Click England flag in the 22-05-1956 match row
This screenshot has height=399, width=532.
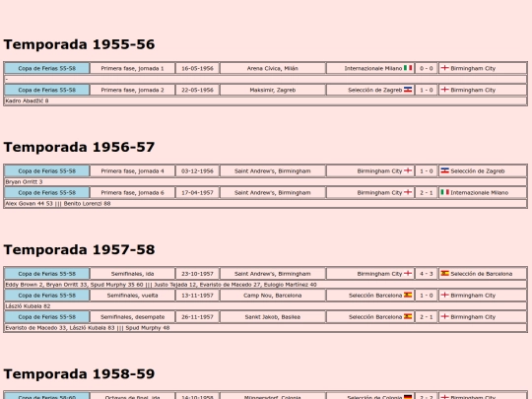tap(444, 90)
